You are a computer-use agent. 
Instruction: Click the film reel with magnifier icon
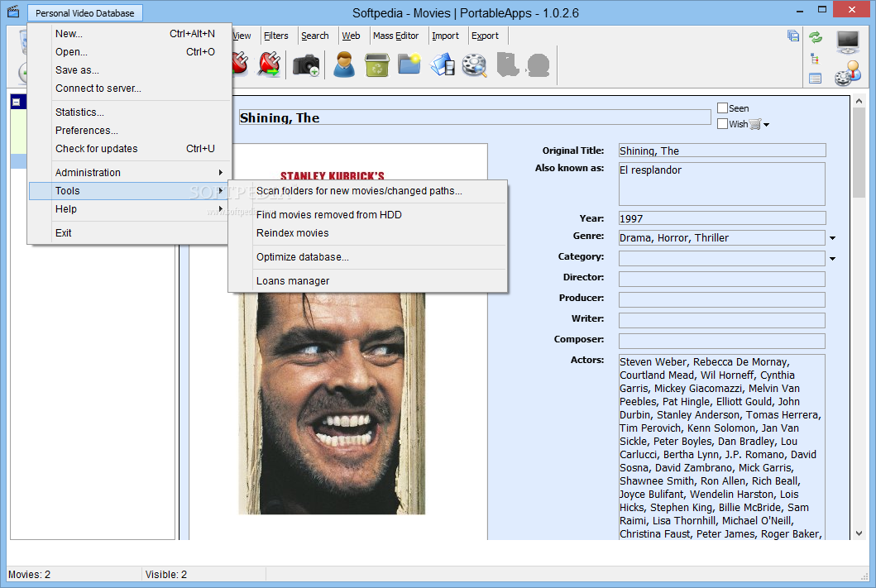point(474,65)
